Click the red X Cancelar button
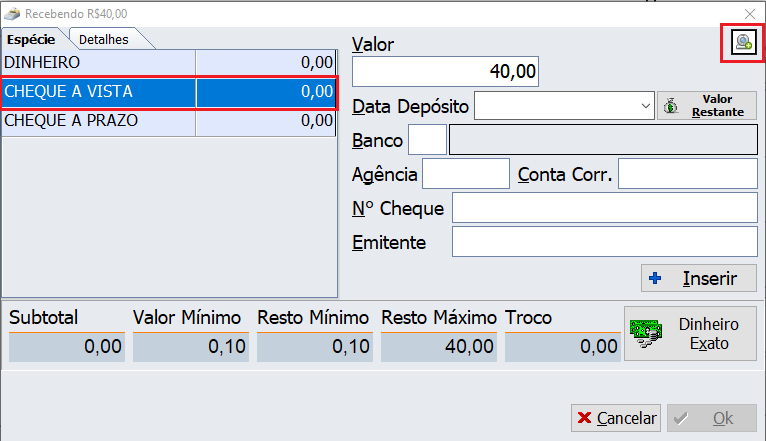766x441 pixels. click(x=616, y=419)
